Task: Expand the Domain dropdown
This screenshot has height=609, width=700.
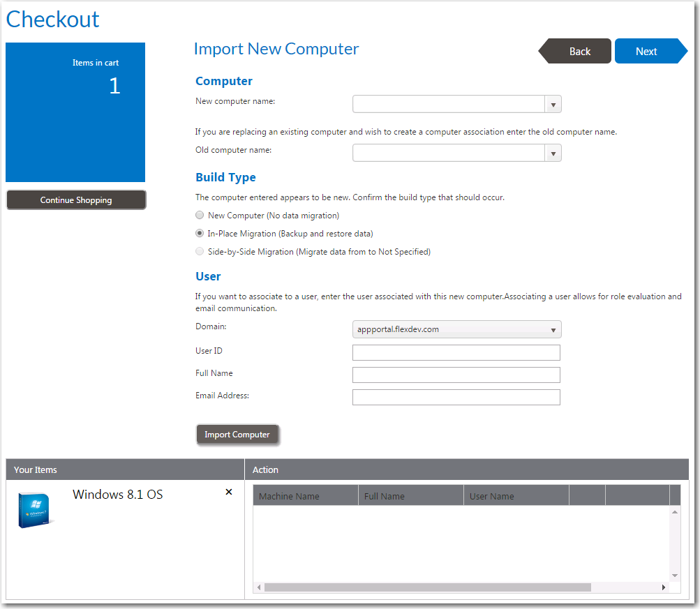Action: point(552,329)
